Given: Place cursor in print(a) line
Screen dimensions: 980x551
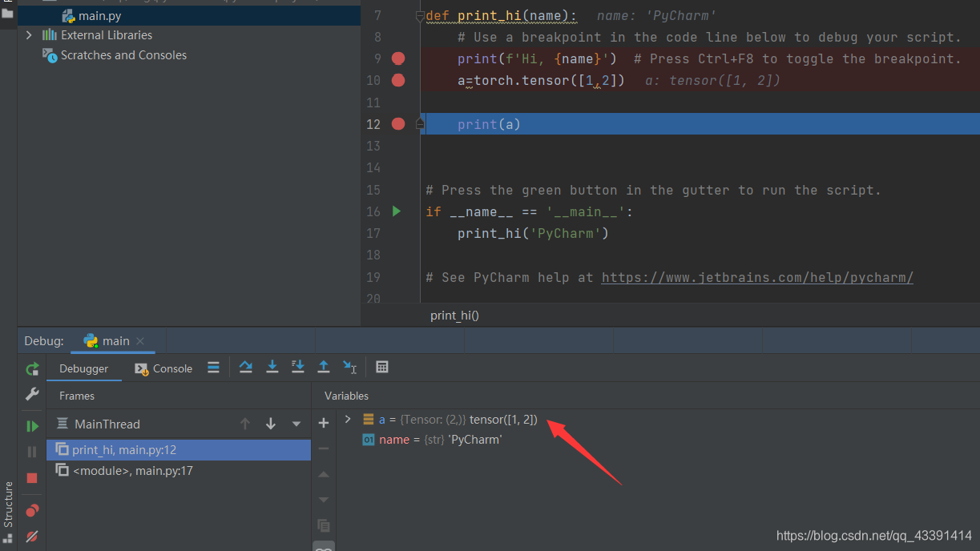Looking at the screenshot, I should (489, 124).
